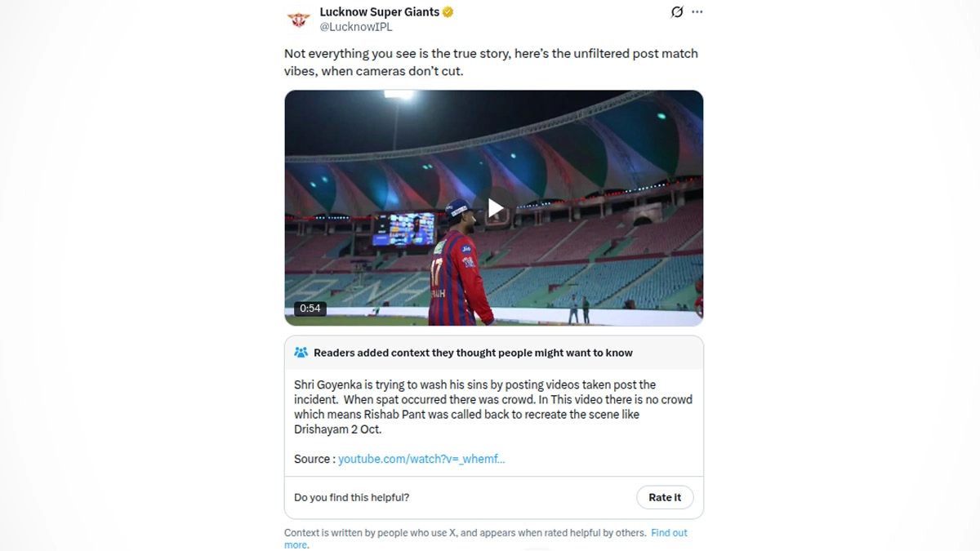This screenshot has height=551, width=980.
Task: Click the Do you find this helpful prompt
Action: point(352,497)
